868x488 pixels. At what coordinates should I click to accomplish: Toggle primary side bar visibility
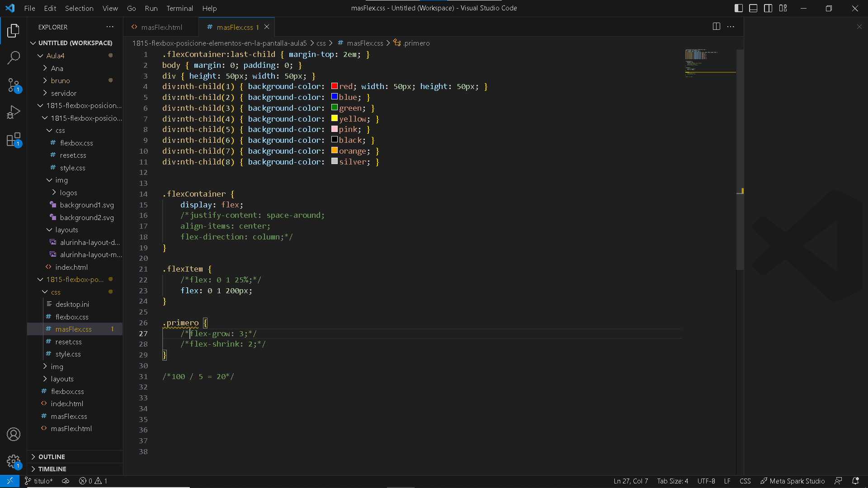pyautogui.click(x=738, y=8)
